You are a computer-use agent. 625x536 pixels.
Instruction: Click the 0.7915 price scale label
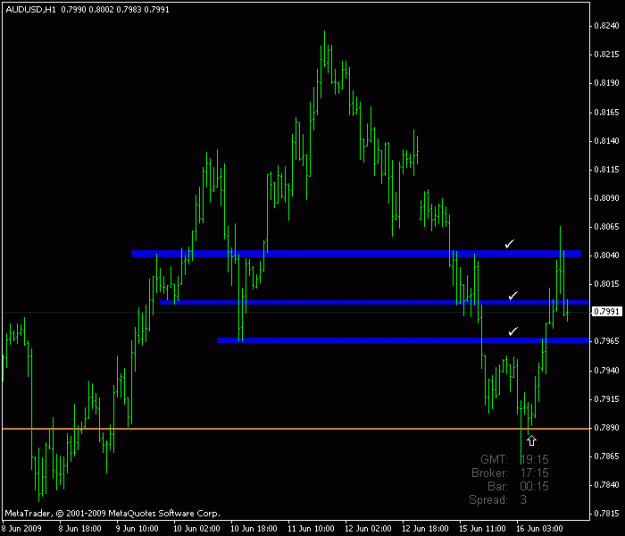pyautogui.click(x=607, y=399)
